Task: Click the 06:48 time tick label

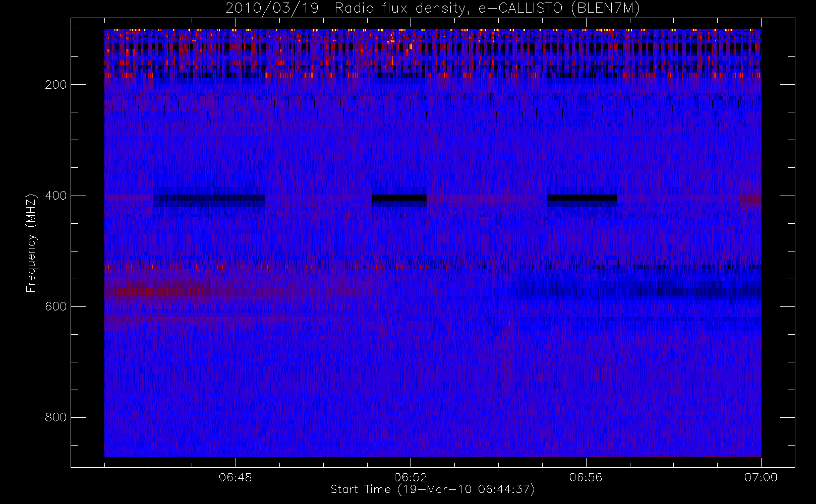Action: tap(236, 477)
